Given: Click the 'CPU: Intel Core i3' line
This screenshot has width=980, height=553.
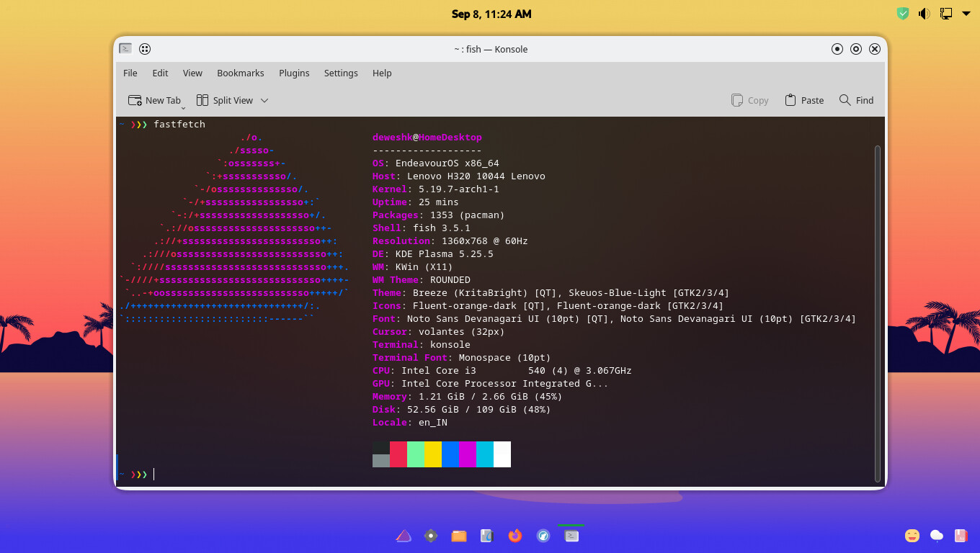Looking at the screenshot, I should 502,371.
